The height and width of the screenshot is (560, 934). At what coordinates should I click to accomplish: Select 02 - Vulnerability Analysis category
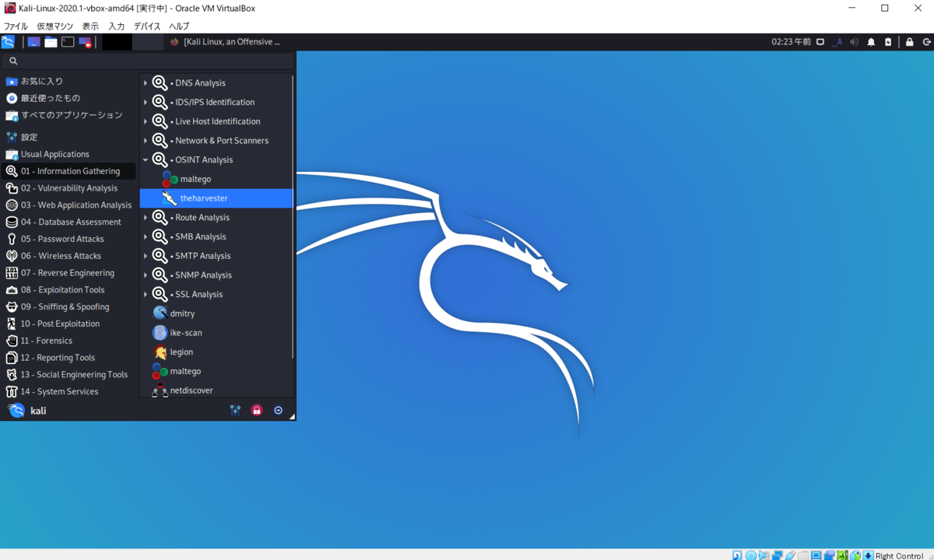pyautogui.click(x=69, y=188)
